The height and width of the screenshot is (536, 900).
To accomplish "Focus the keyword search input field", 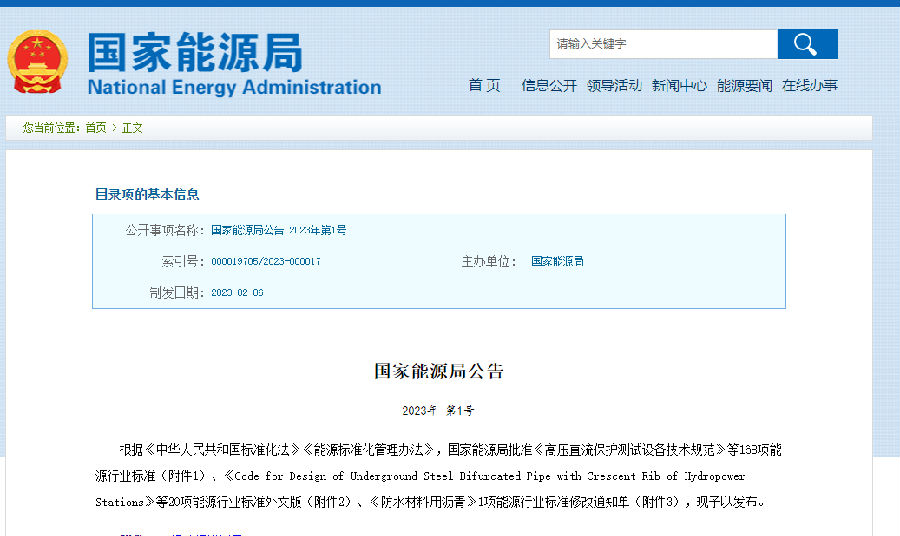I will [x=664, y=44].
